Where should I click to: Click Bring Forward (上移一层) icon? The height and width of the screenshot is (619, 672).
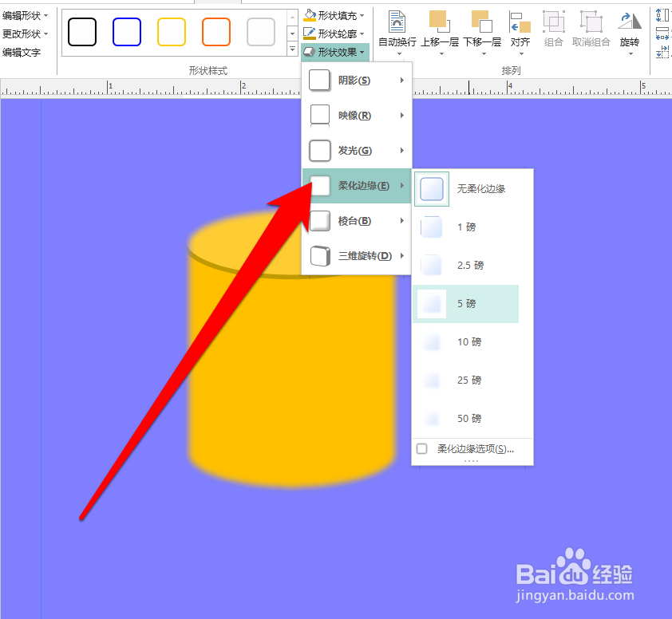440,22
